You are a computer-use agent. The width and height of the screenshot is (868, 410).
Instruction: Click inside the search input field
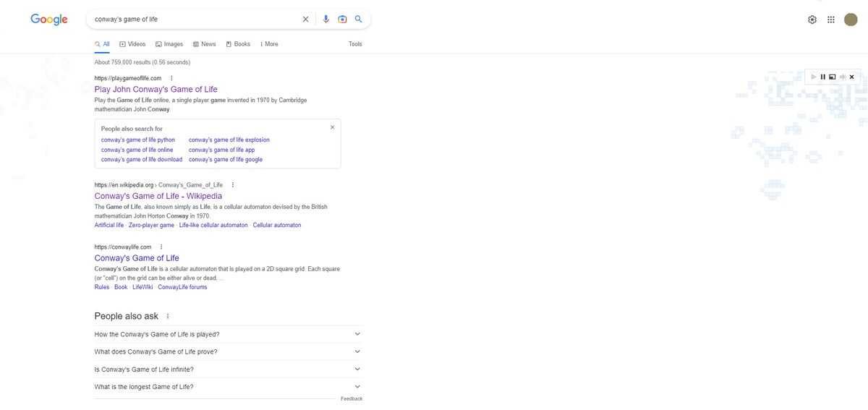(x=195, y=20)
